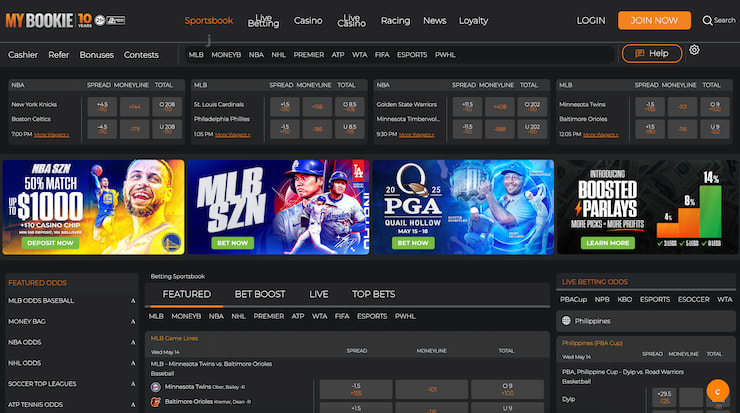Open More Wagers link for Cardinals-Phillies
This screenshot has width=740, height=413.
pyautogui.click(x=233, y=135)
